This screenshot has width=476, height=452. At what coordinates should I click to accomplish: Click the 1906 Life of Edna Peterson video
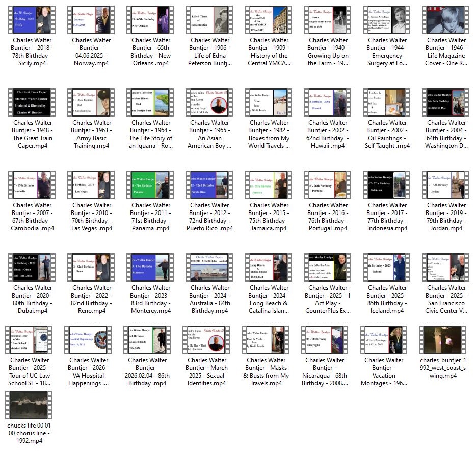[209, 20]
